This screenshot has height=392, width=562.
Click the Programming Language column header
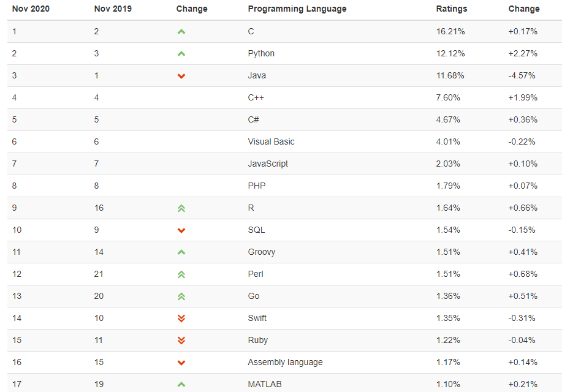297,9
